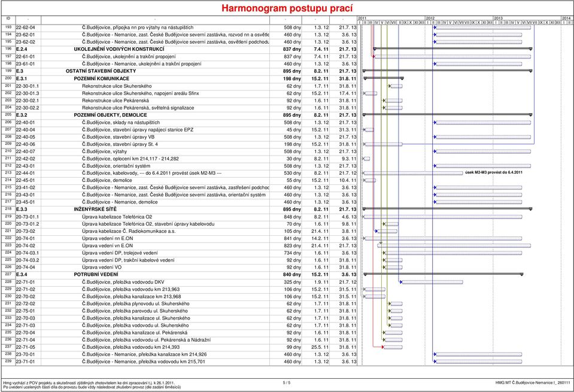Click footer note starting 'Hmg vychází z POV projektu'

click(89, 383)
